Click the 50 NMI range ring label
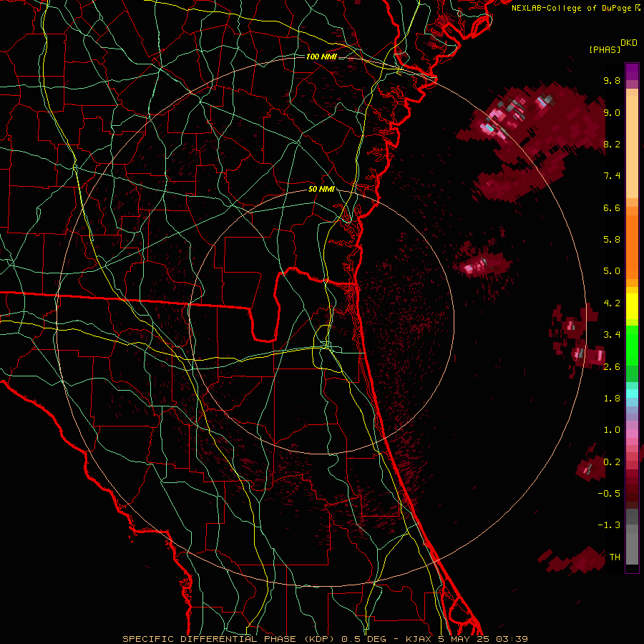Screen dimensions: 644x644 [321, 190]
